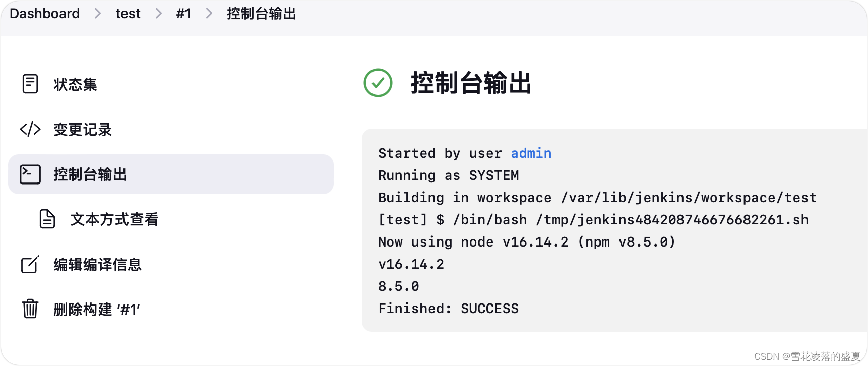This screenshot has width=868, height=366.
Task: Click the 控制台输出 page heading
Action: 471,83
